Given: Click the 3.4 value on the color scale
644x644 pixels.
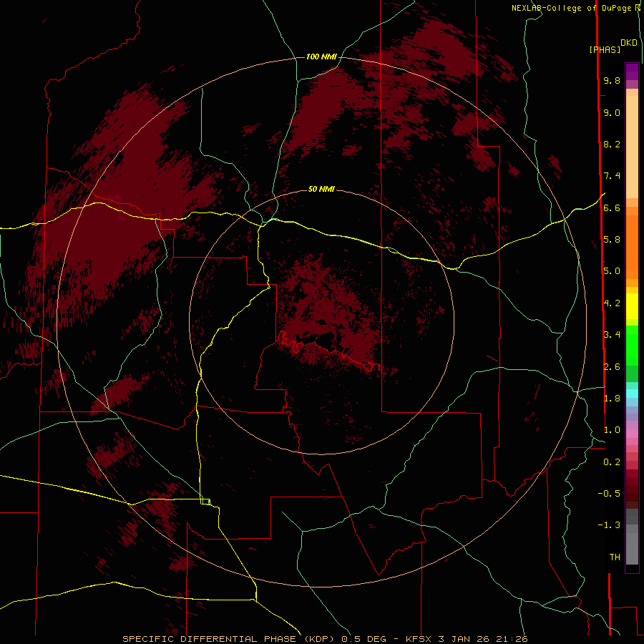Looking at the screenshot, I should pyautogui.click(x=612, y=335).
